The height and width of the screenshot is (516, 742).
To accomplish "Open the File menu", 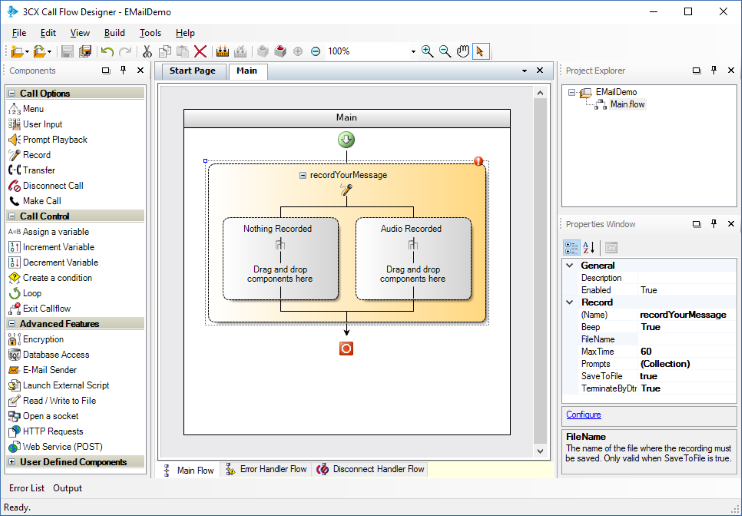I will coord(19,33).
